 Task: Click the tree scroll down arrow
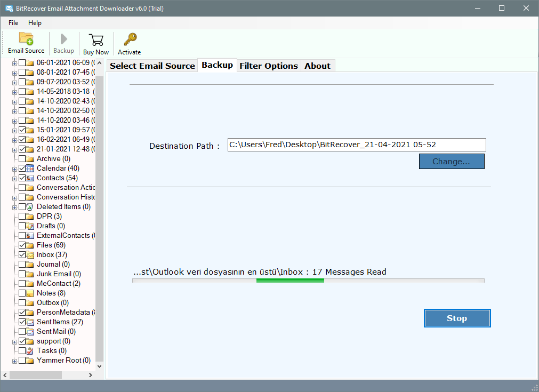tap(99, 366)
